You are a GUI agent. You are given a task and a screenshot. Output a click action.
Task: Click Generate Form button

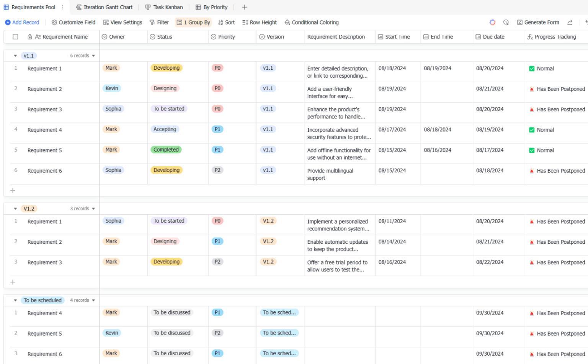(x=538, y=23)
